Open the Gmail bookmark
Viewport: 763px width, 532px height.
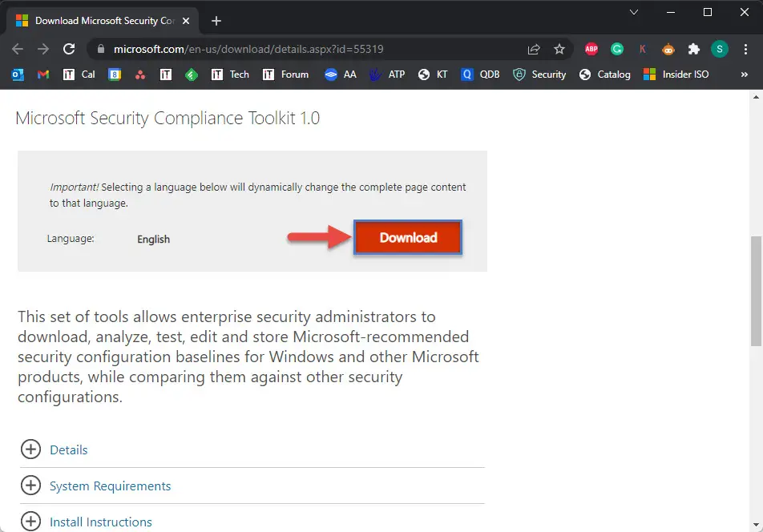(43, 75)
